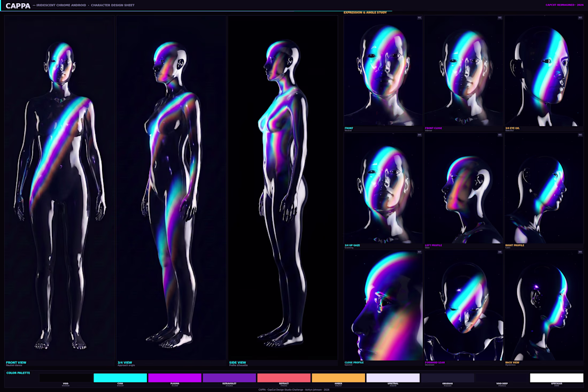Click the 'Character Design Sheet' header text

pyautogui.click(x=112, y=5)
